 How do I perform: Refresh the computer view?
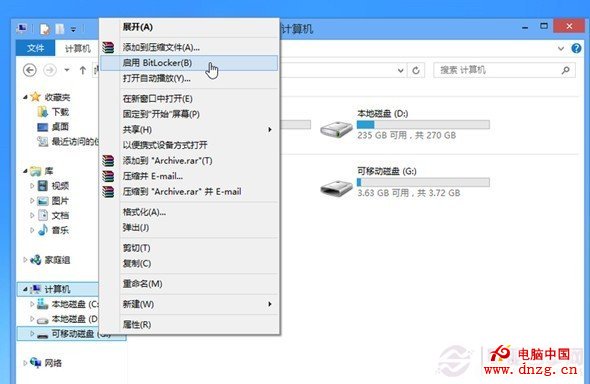[x=416, y=70]
